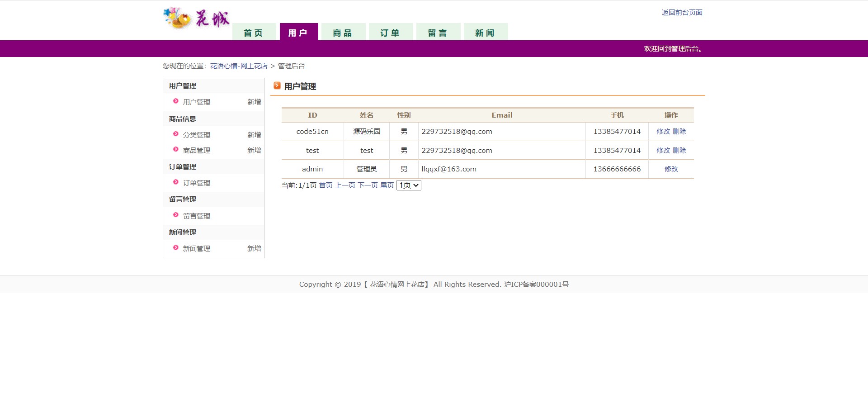Screen dimensions: 868x408
Task: Click the 商品信息 sidebar section heading
Action: tap(183, 119)
